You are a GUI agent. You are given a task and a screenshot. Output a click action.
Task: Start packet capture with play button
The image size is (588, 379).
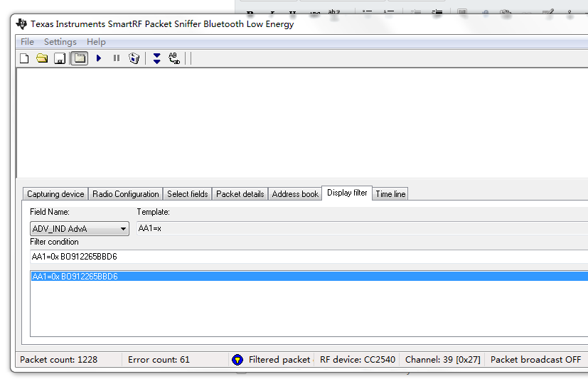(x=99, y=58)
